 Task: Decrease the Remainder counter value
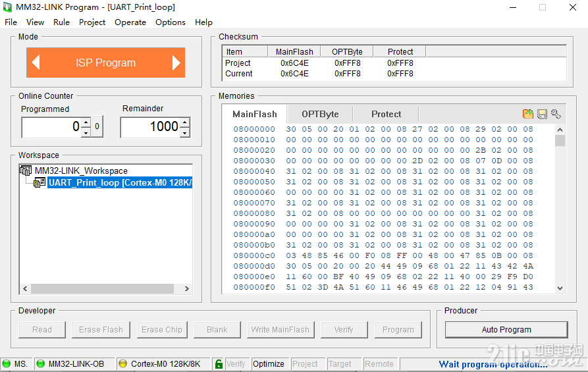click(x=185, y=132)
